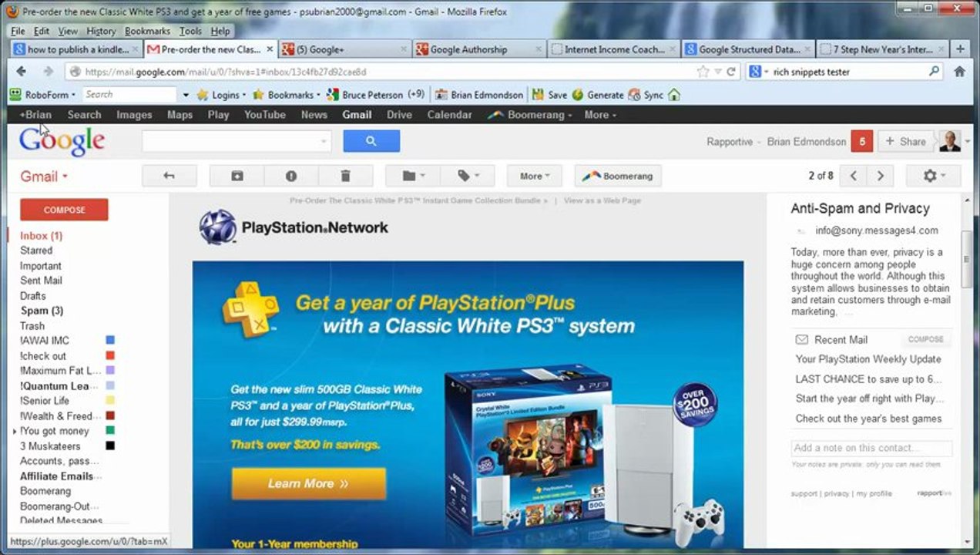Click RoboForm Sync button

pyautogui.click(x=646, y=95)
